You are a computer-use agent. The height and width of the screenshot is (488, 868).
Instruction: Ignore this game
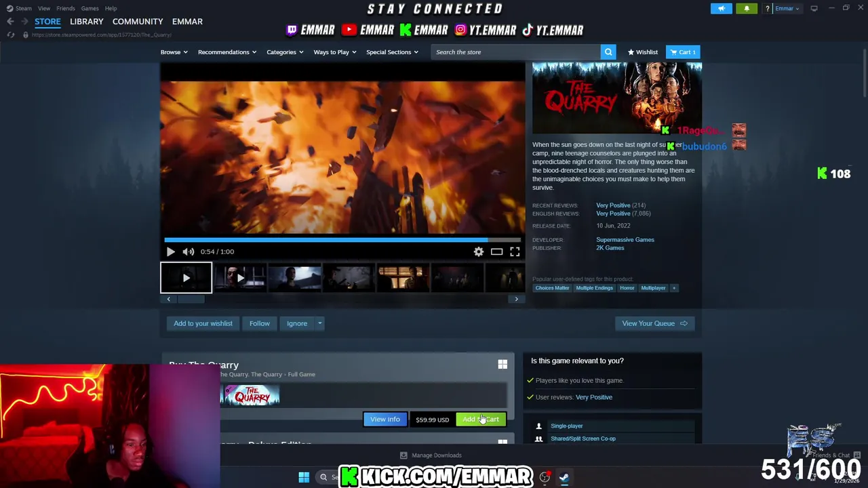[x=297, y=323]
